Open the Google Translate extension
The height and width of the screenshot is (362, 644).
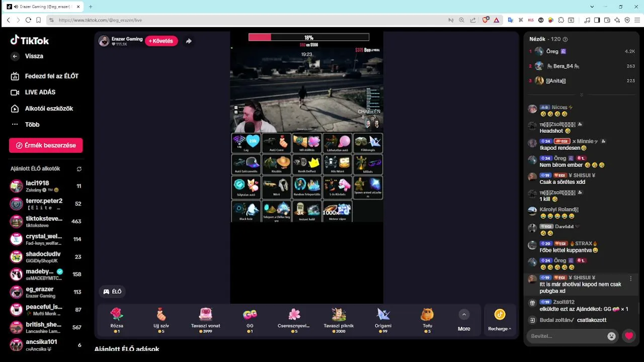[x=510, y=20]
